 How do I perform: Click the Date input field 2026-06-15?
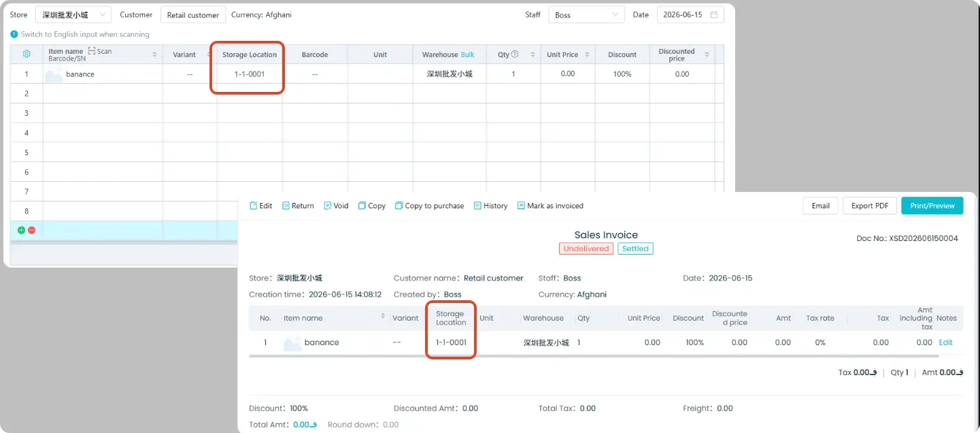(690, 15)
